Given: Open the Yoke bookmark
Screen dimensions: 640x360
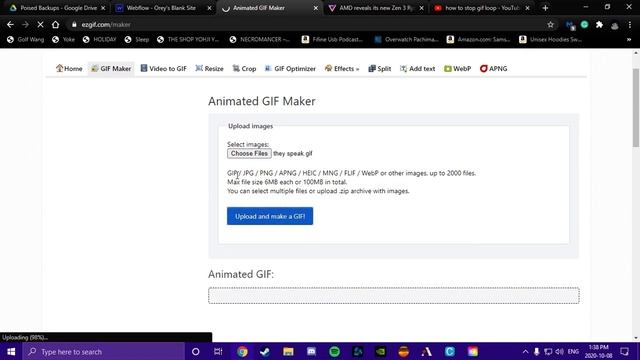Looking at the screenshot, I should tap(64, 40).
